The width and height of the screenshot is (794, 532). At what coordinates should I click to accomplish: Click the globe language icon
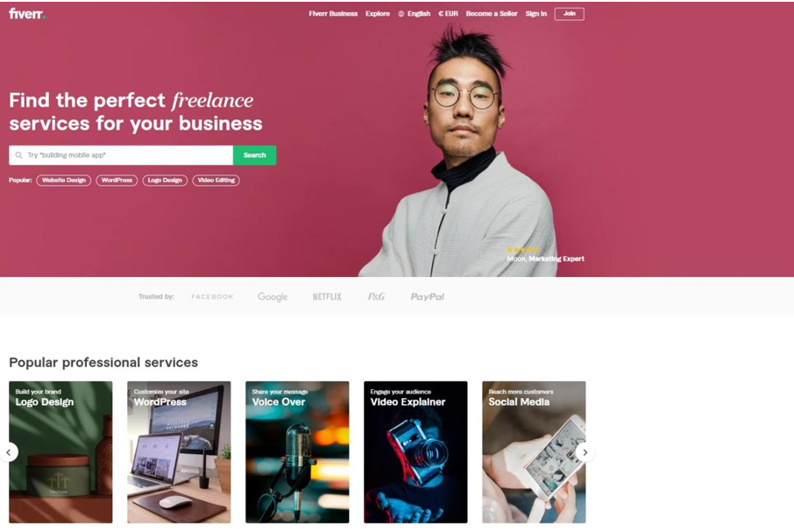point(401,14)
